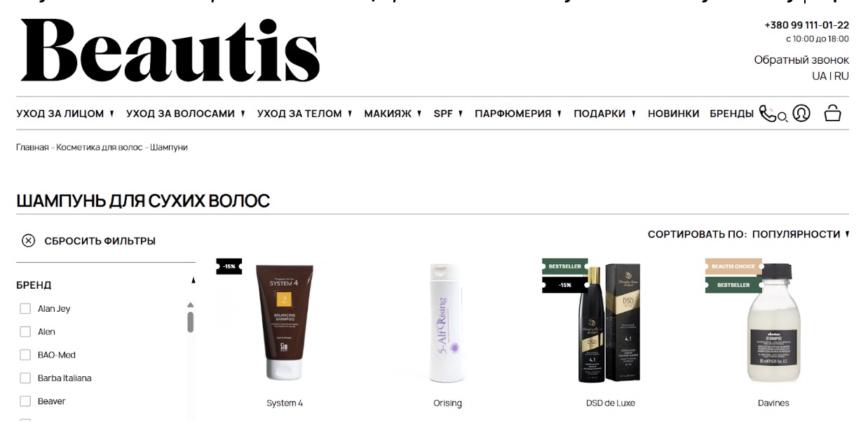
Task: Open the Davines shampoo product image
Action: point(773,322)
